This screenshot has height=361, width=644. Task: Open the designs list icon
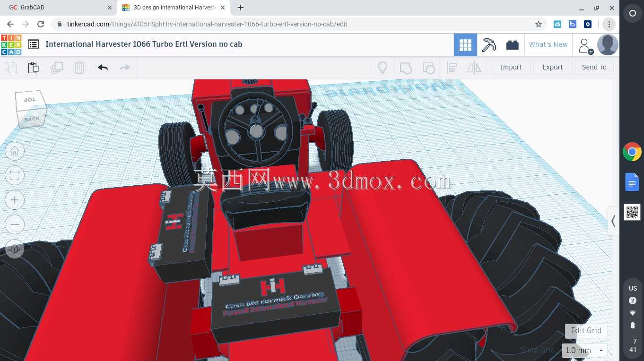click(x=33, y=44)
